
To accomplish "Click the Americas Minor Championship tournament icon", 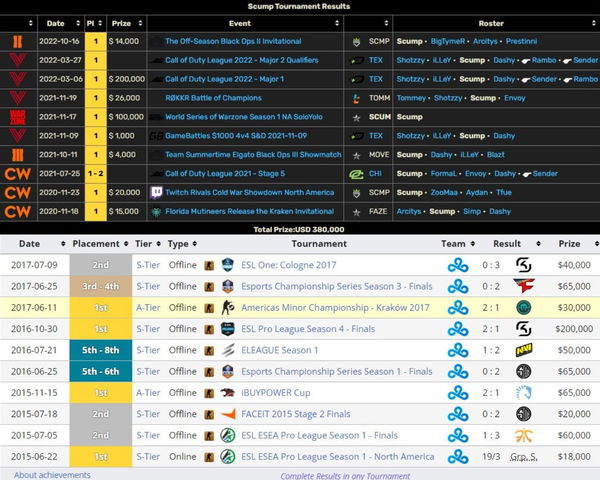I will point(228,308).
